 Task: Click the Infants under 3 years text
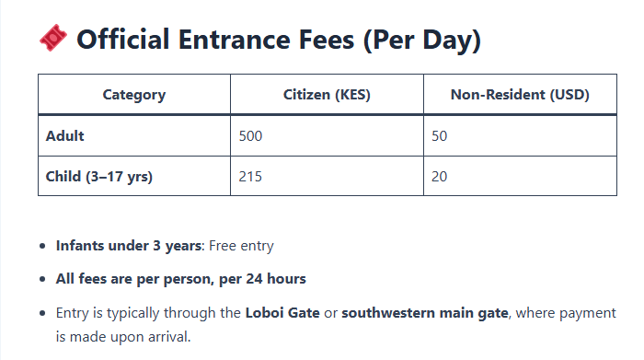click(129, 246)
